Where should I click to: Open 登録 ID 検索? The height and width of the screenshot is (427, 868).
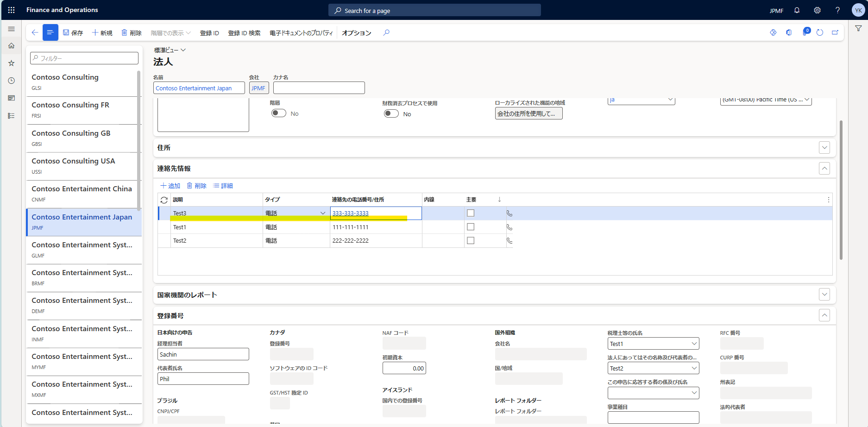point(244,33)
